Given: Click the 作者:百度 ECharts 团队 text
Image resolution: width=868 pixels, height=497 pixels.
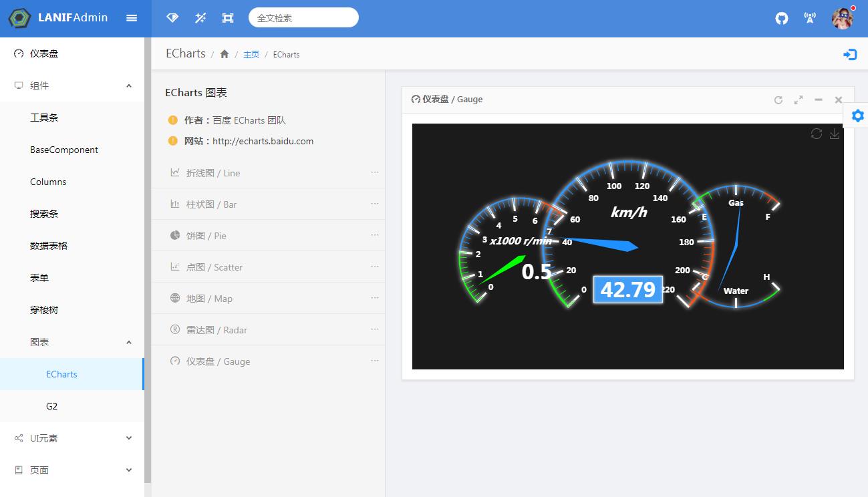Looking at the screenshot, I should (235, 120).
